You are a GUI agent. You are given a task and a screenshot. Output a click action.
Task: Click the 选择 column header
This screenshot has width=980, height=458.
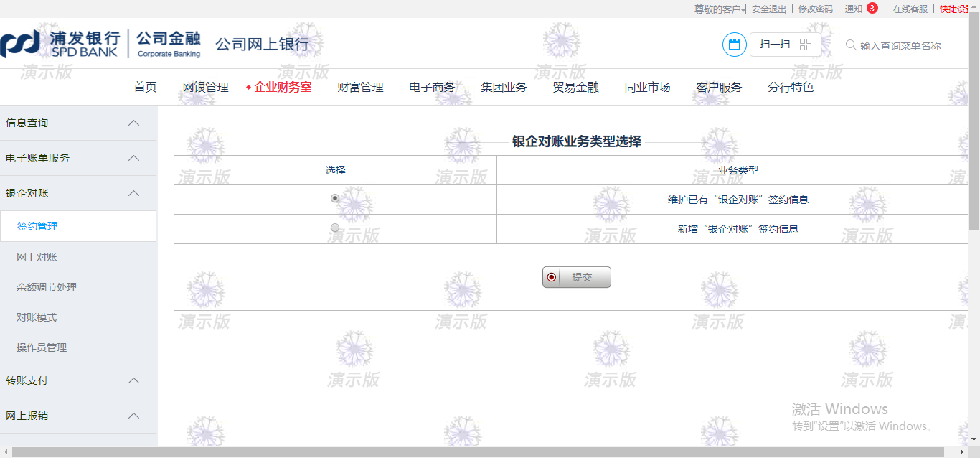(x=335, y=171)
